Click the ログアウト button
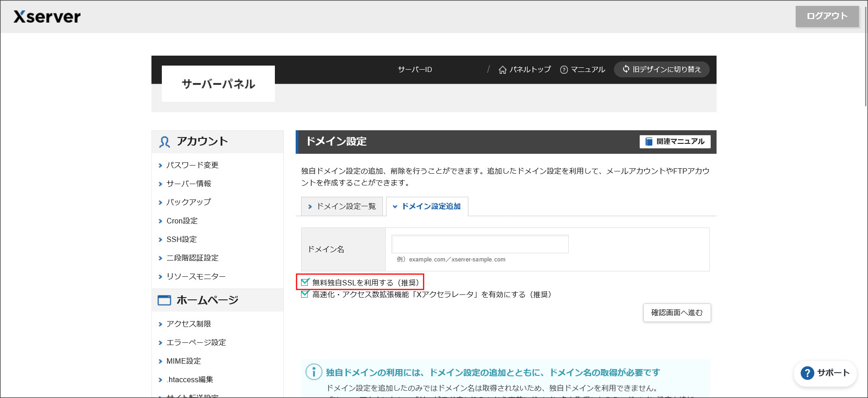The height and width of the screenshot is (398, 868). 827,16
